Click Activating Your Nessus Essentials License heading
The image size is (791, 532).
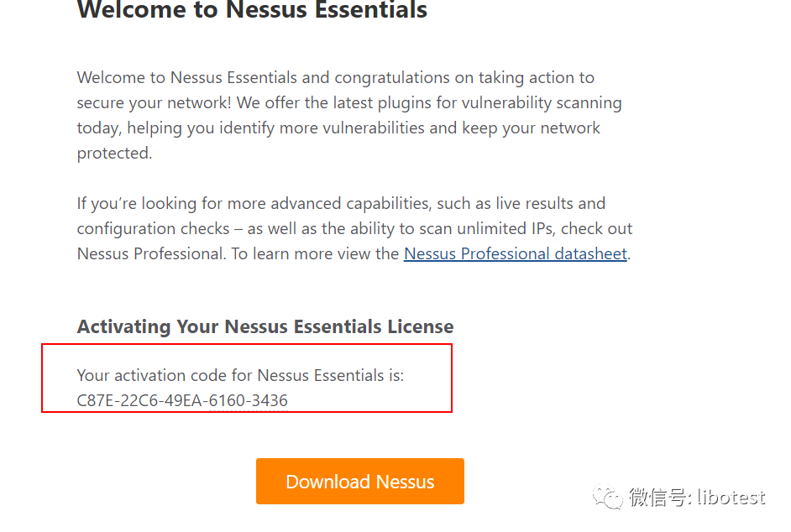[x=265, y=326]
